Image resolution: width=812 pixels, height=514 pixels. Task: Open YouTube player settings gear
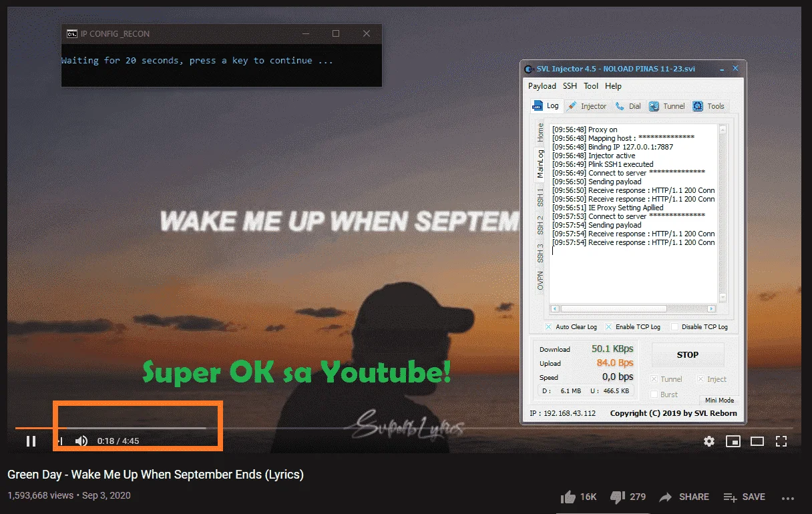tap(709, 441)
